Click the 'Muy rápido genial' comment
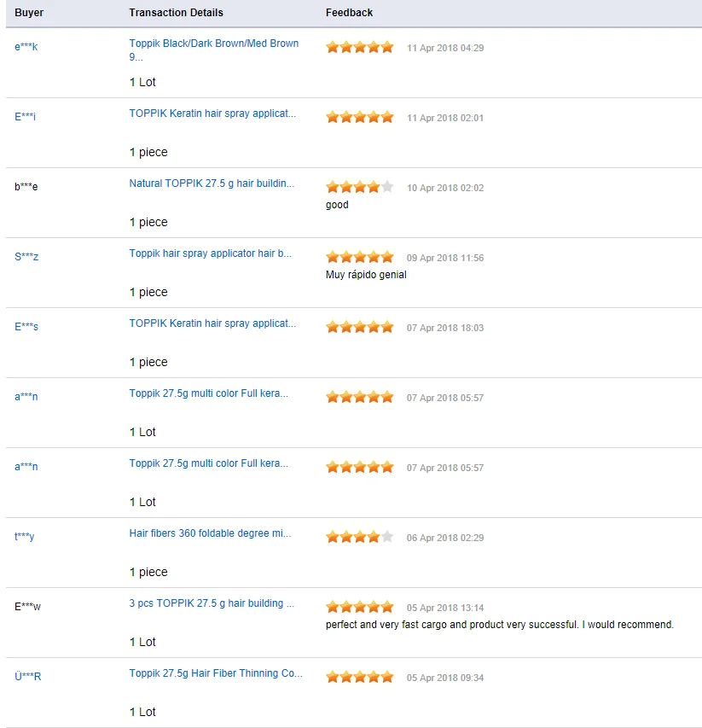702x728 pixels. point(366,275)
